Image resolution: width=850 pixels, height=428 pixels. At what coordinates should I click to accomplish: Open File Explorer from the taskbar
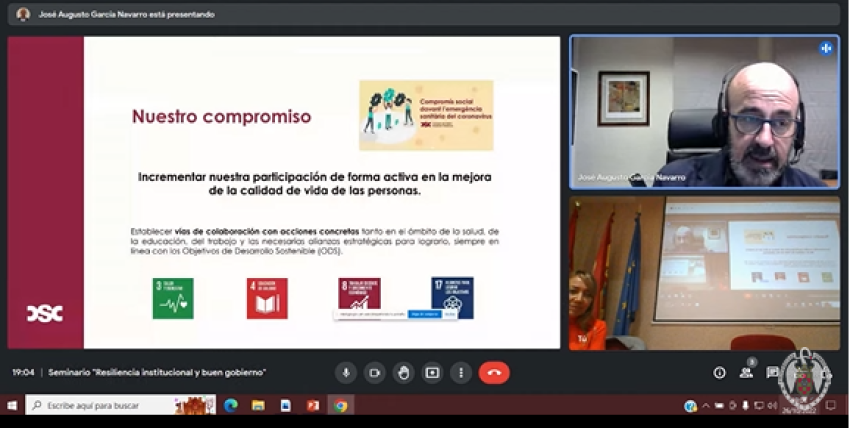pos(258,406)
